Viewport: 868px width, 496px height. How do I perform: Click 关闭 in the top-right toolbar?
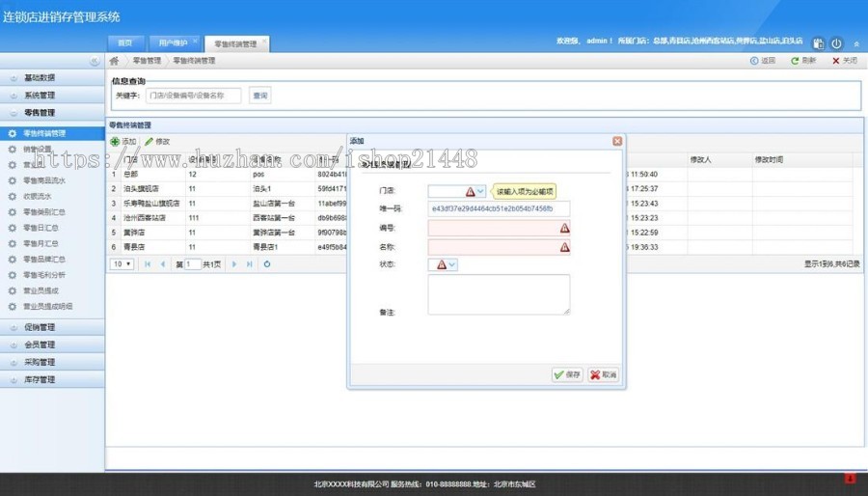click(845, 61)
